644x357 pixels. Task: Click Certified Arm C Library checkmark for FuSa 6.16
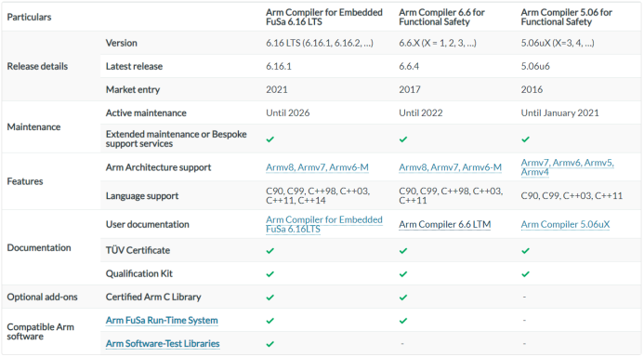(269, 297)
